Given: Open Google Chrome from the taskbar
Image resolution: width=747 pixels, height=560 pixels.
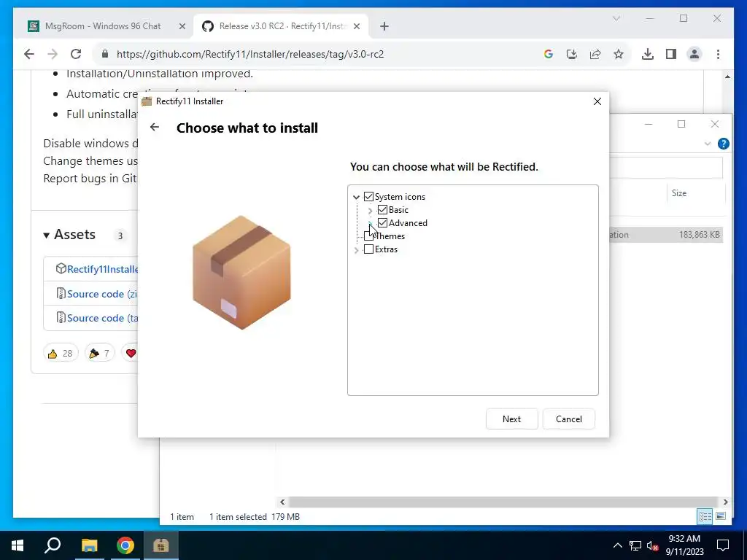Looking at the screenshot, I should 125,545.
